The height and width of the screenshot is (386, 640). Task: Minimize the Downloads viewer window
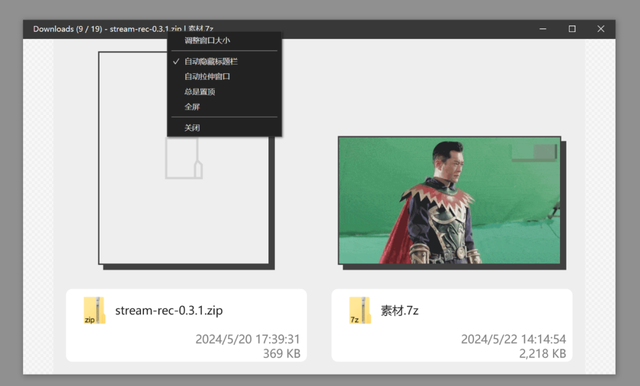point(543,29)
